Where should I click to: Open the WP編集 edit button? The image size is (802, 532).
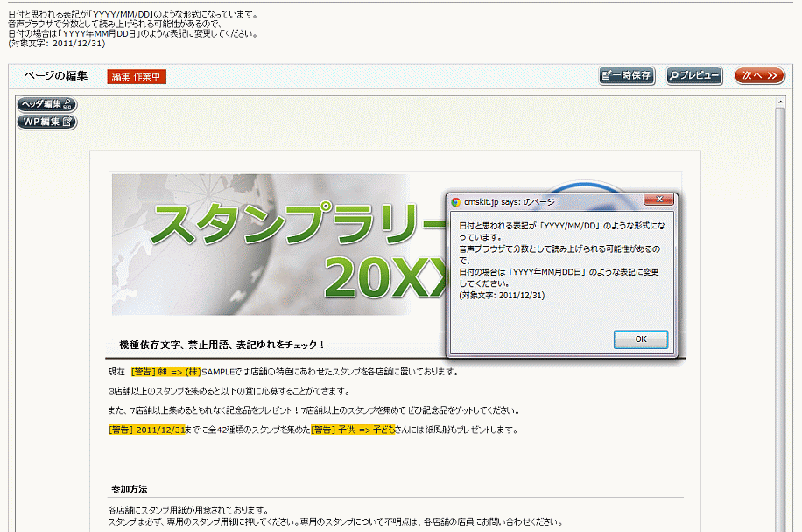coord(47,122)
